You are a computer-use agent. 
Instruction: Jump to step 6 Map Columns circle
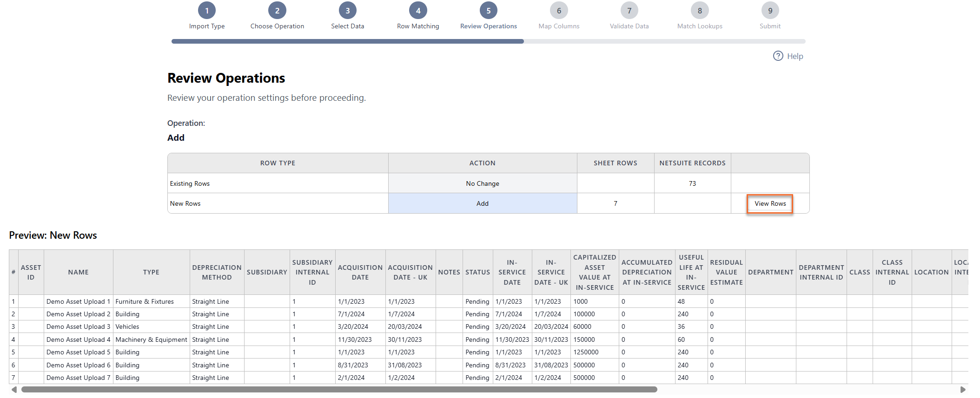click(559, 11)
